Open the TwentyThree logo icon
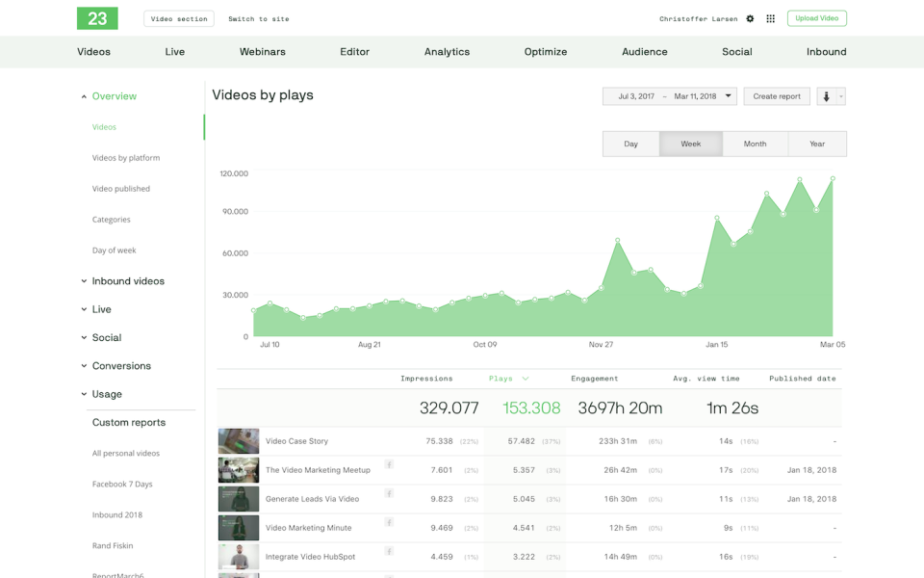The height and width of the screenshot is (578, 924). point(97,18)
